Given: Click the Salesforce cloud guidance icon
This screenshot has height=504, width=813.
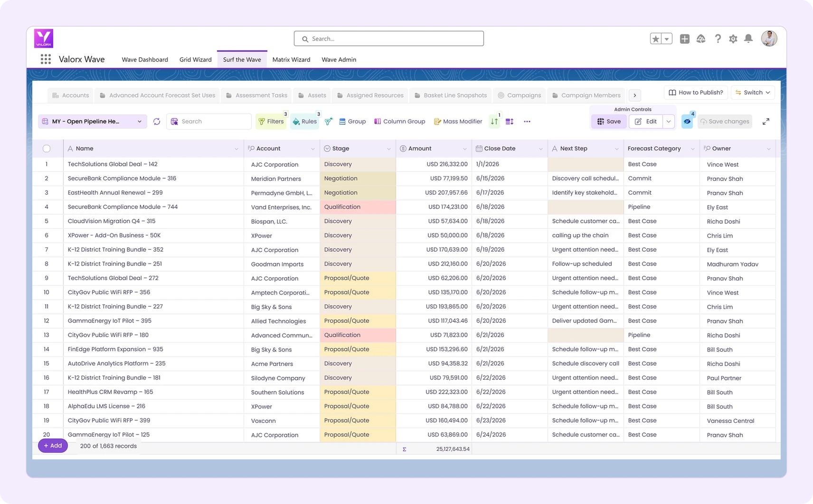Looking at the screenshot, I should click(x=701, y=39).
